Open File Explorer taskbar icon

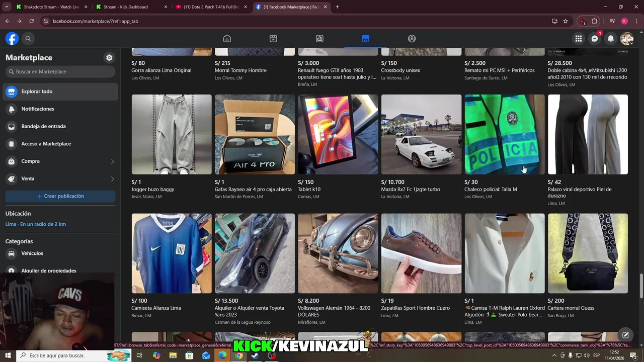pos(173,355)
